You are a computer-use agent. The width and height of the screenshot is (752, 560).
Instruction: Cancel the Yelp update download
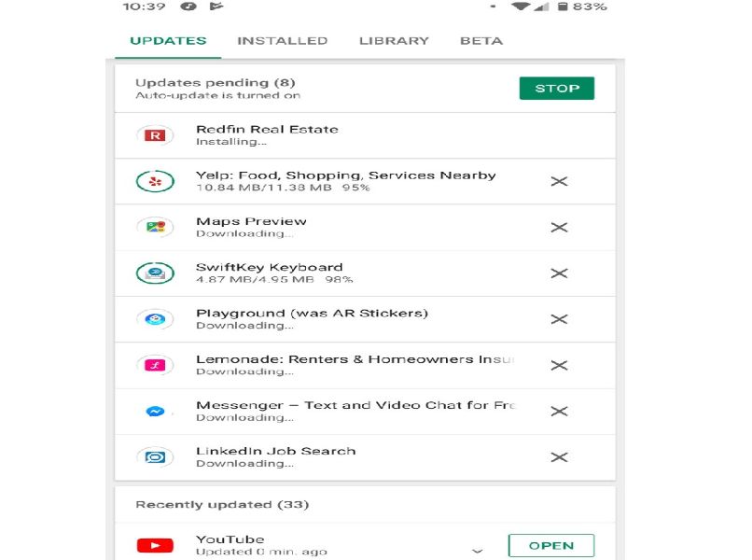560,181
